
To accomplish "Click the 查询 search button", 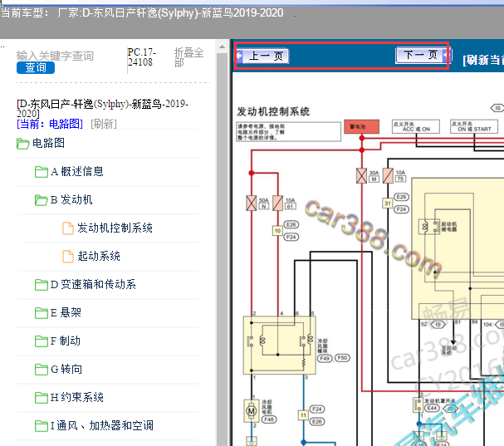I will 36,67.
